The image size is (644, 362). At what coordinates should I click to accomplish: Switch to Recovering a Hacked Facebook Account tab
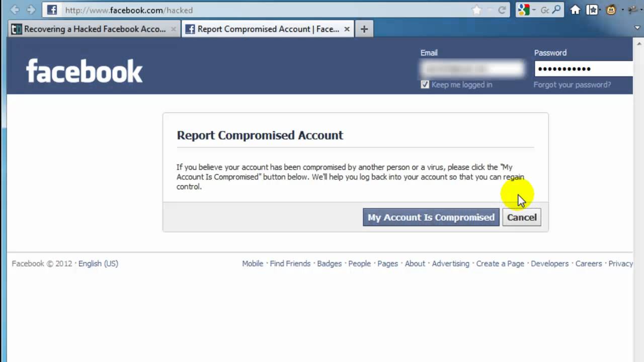pos(94,29)
